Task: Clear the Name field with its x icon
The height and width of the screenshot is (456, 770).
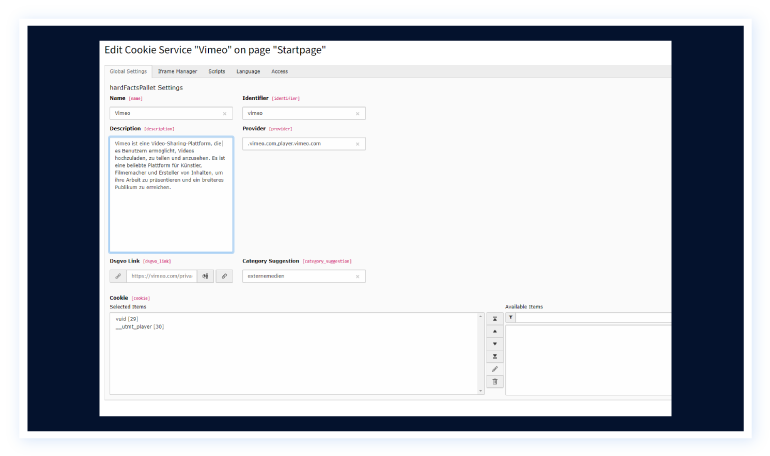Action: pyautogui.click(x=224, y=113)
